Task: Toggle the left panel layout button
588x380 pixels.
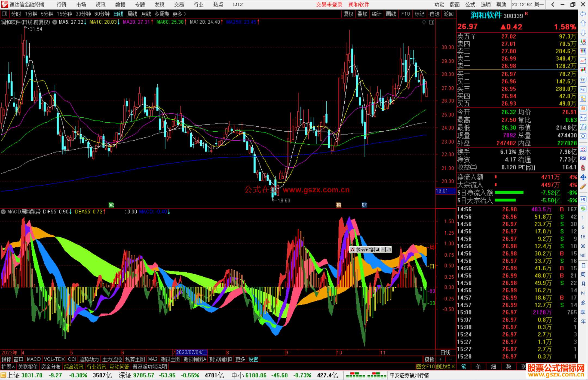Action: (x=5, y=14)
